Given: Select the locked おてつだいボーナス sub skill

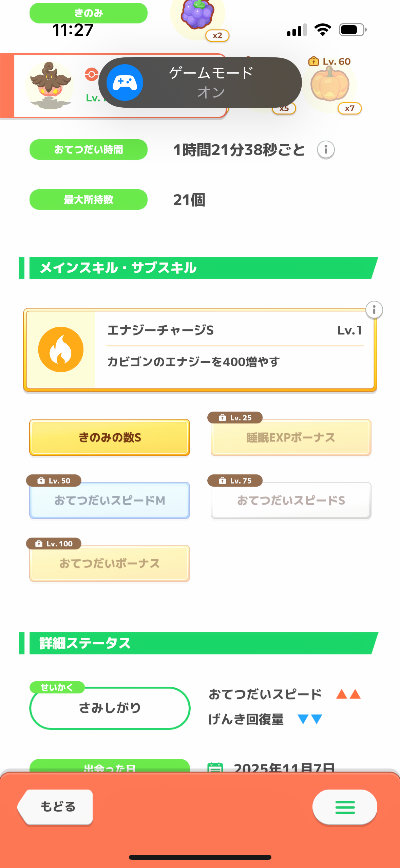Looking at the screenshot, I should (x=110, y=563).
